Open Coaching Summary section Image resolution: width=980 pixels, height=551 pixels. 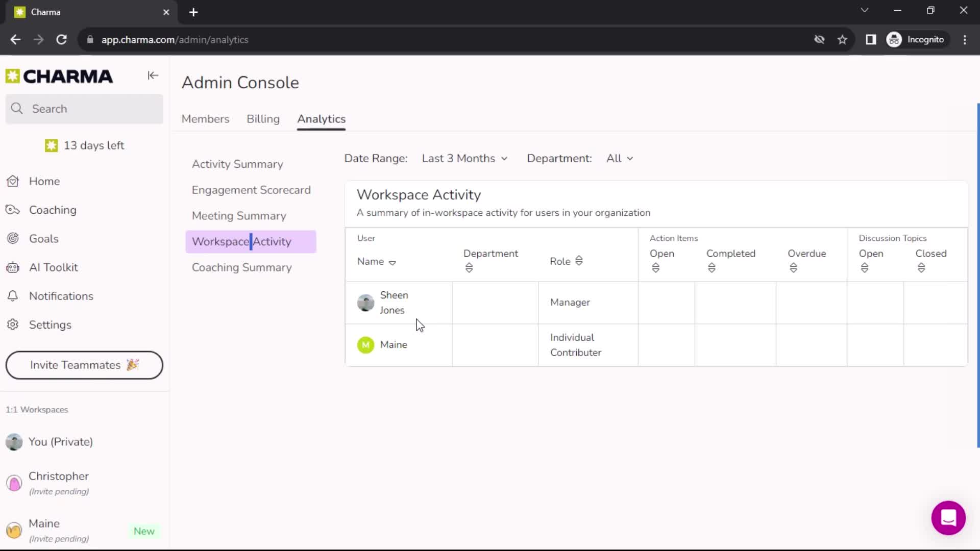241,267
